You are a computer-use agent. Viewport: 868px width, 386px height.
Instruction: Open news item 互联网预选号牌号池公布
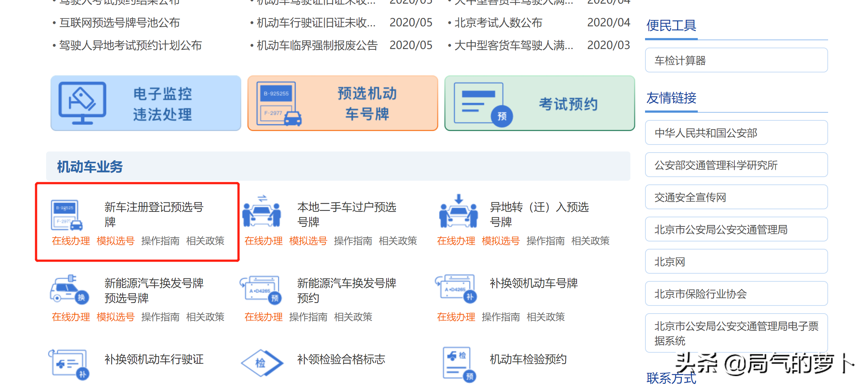coord(119,23)
